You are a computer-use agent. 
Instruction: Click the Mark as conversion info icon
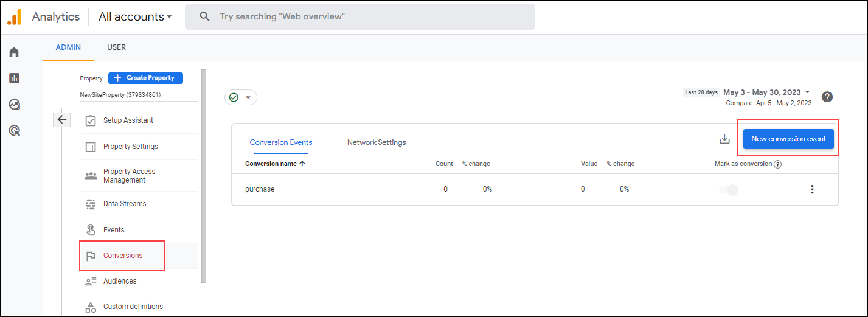click(778, 164)
